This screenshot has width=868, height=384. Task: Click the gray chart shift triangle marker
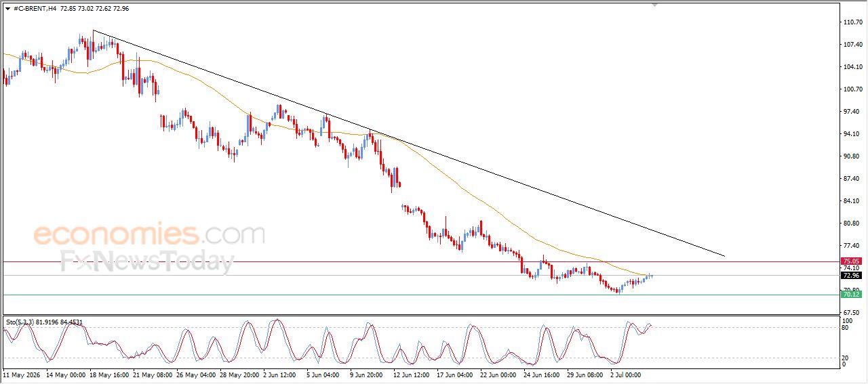pos(654,5)
